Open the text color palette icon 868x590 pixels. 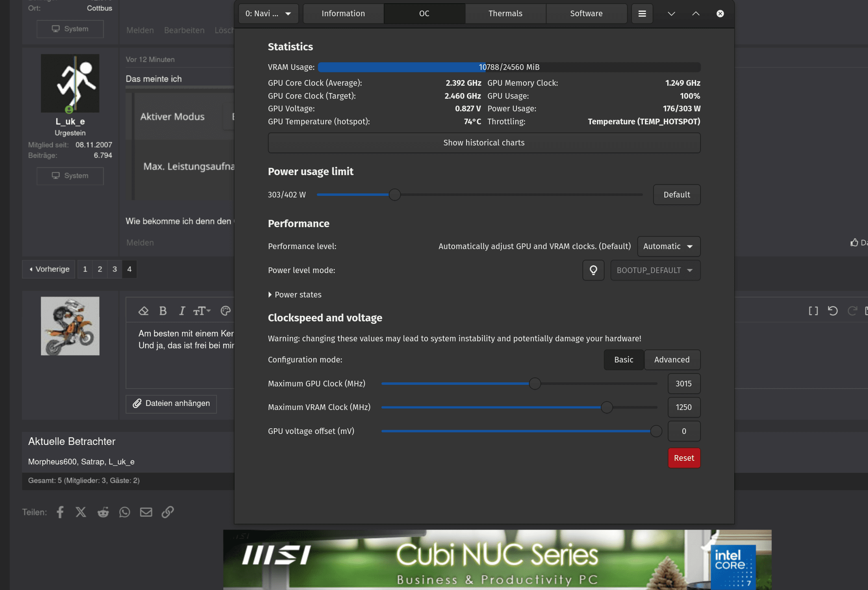click(226, 311)
